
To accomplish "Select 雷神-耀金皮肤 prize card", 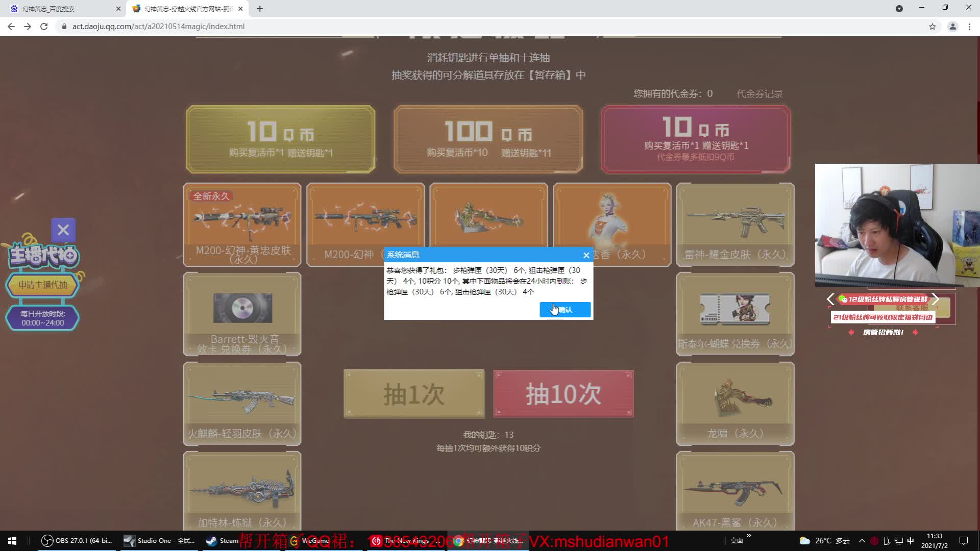I will click(x=735, y=224).
